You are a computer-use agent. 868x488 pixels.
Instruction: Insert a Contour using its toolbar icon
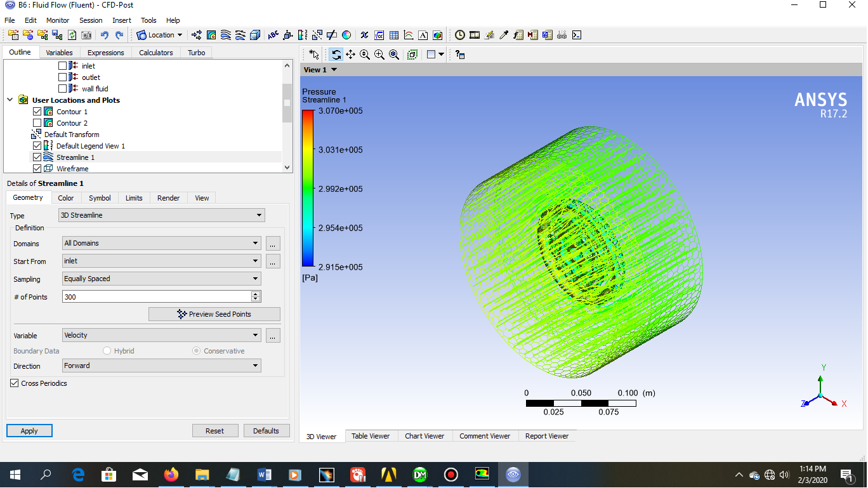211,35
